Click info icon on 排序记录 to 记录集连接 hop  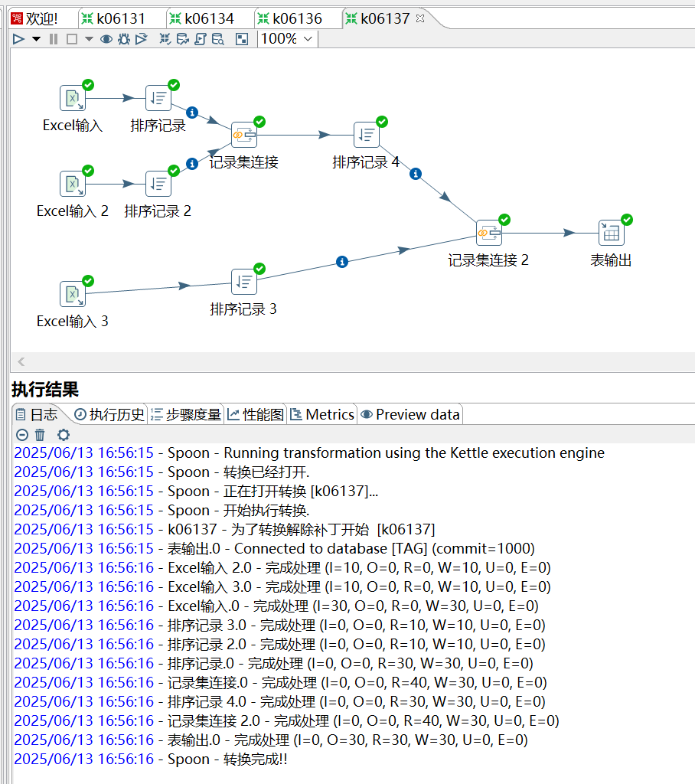click(x=192, y=113)
